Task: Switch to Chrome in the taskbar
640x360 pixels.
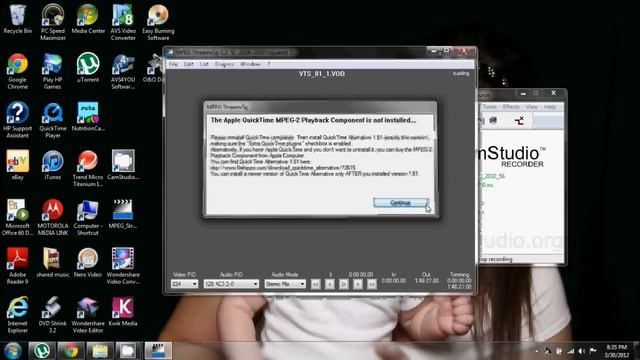Action: click(x=71, y=351)
